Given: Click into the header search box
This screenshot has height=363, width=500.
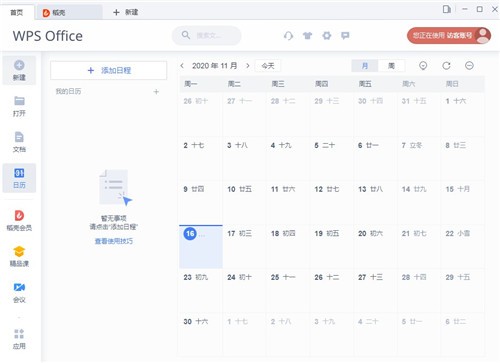Looking at the screenshot, I should pos(207,35).
